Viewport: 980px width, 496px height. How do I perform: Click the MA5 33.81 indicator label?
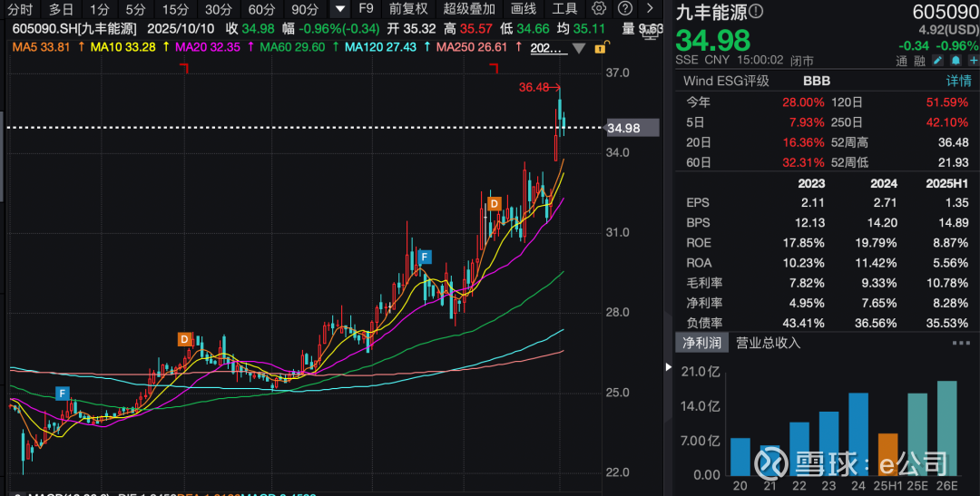tap(43, 47)
